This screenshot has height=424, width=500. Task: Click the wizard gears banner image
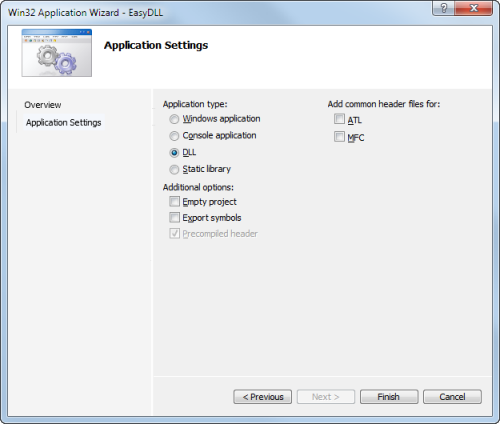(57, 53)
